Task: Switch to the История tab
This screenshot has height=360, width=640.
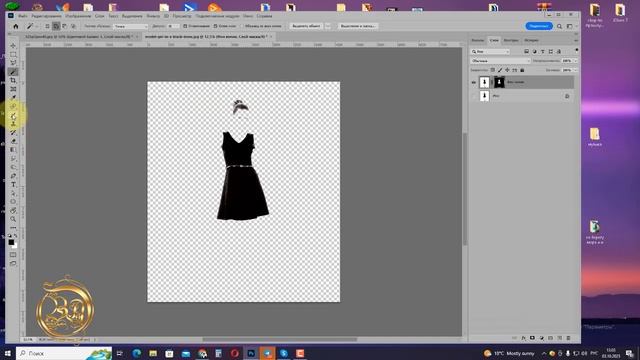Action: tap(531, 40)
